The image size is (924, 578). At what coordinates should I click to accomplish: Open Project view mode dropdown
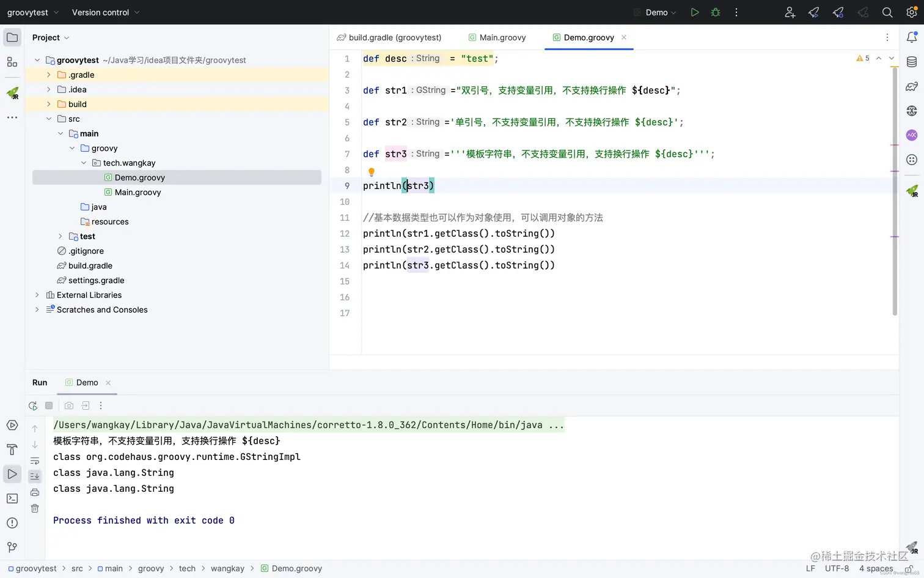coord(51,37)
